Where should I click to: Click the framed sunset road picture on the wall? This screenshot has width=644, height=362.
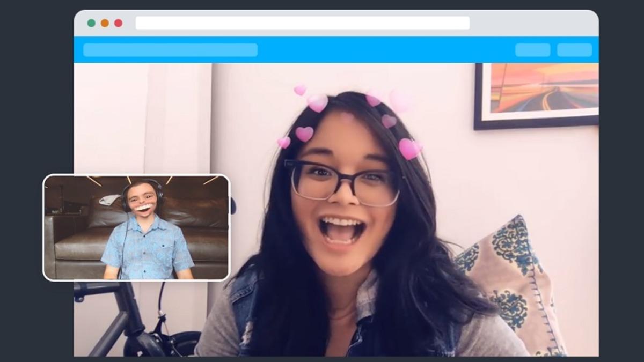coord(537,95)
